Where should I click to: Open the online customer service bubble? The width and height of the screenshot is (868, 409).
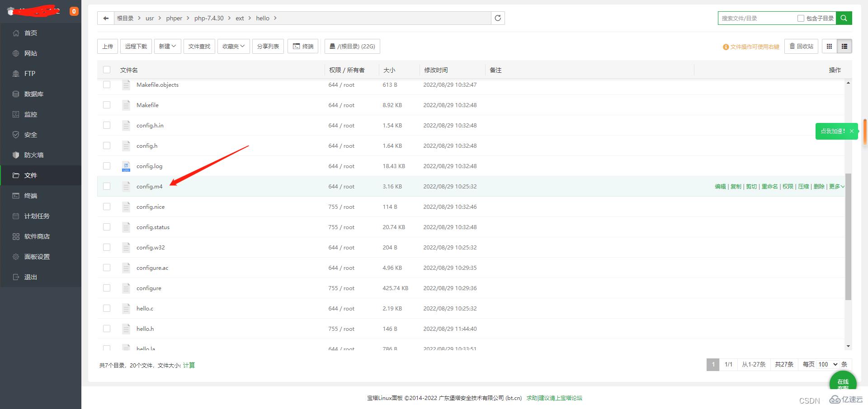pos(843,381)
